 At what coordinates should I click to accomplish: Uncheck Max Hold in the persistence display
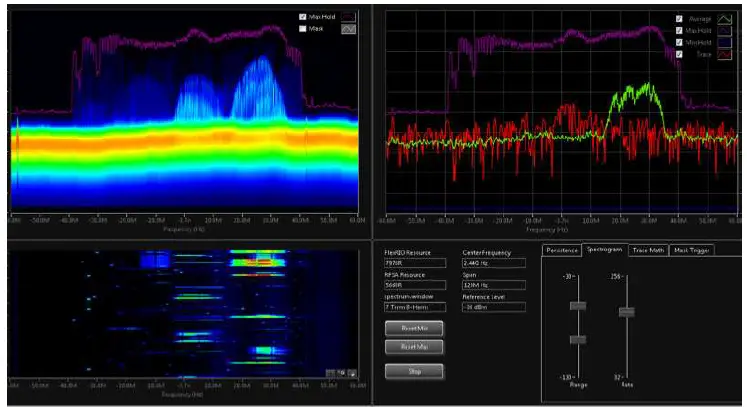pos(302,17)
